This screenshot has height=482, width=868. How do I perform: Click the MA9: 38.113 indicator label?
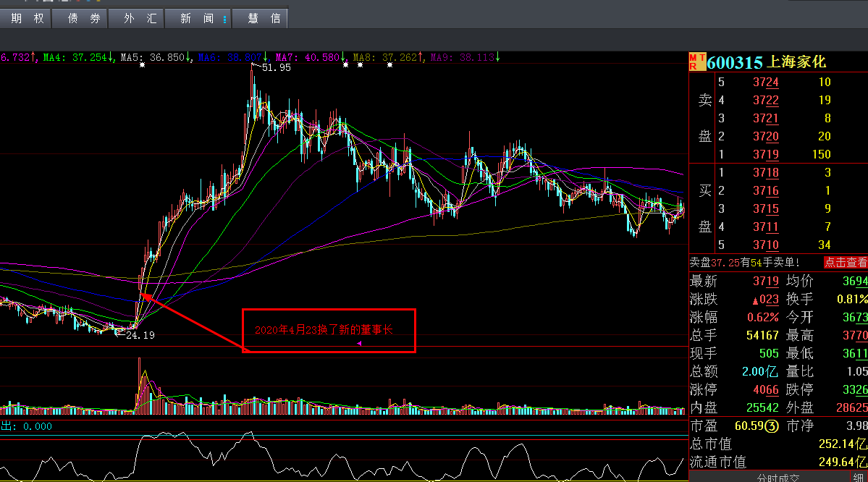click(x=465, y=58)
